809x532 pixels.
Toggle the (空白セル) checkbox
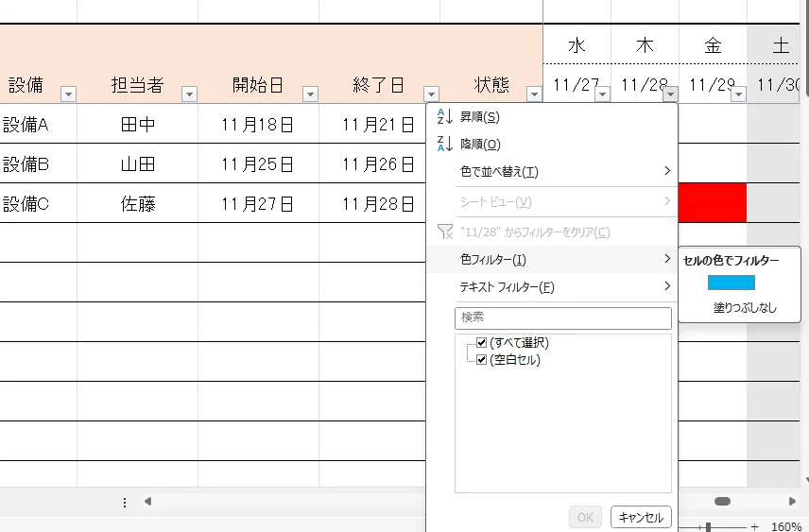point(481,360)
